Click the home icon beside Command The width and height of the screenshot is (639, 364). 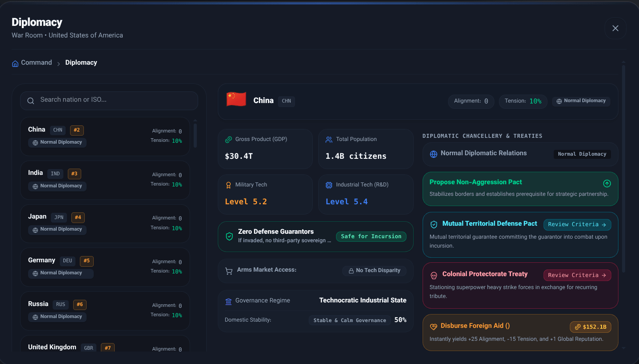15,63
